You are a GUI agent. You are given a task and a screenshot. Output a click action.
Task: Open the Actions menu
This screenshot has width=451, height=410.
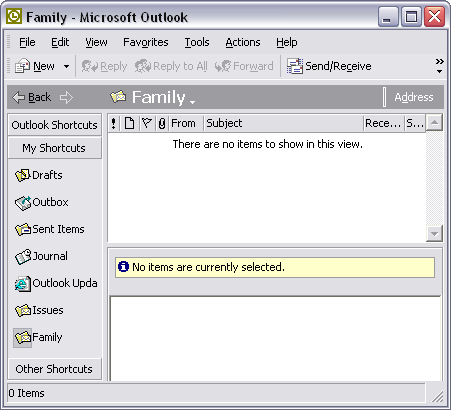coord(243,42)
